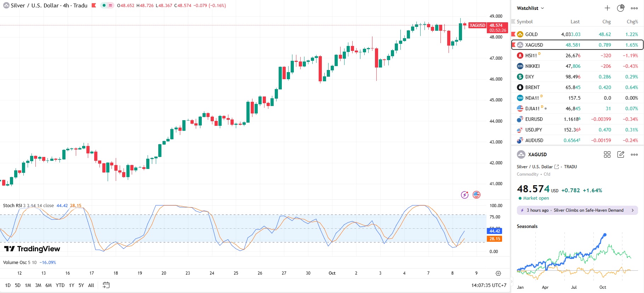Click the US flag economic event marker
The width and height of the screenshot is (644, 293).
click(x=477, y=195)
